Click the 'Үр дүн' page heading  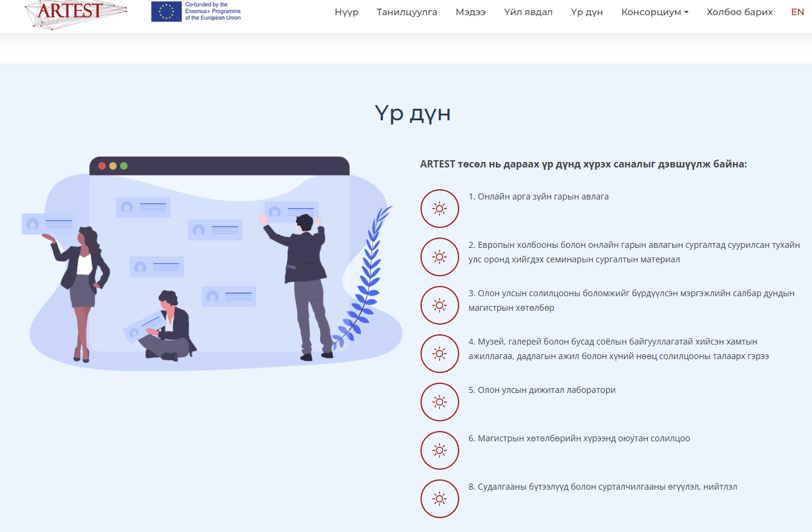pos(413,113)
